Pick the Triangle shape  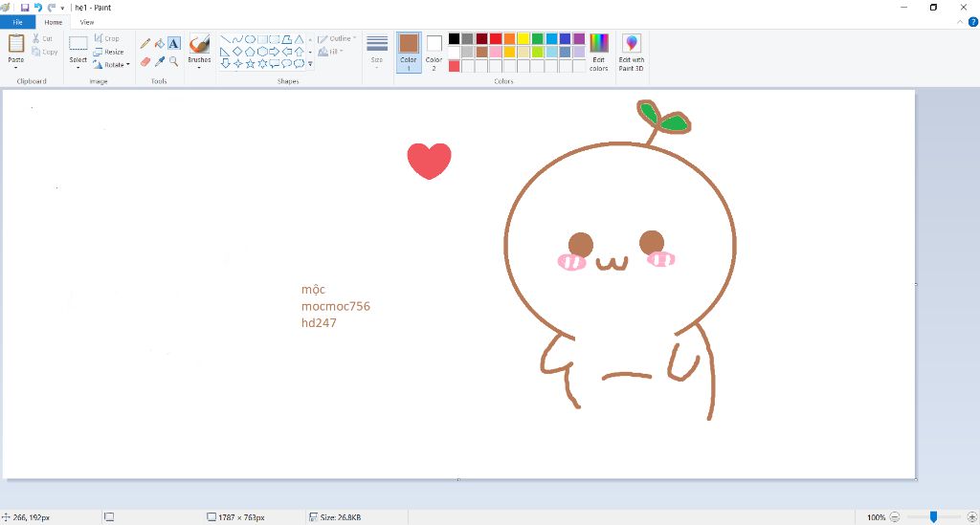[x=300, y=39]
